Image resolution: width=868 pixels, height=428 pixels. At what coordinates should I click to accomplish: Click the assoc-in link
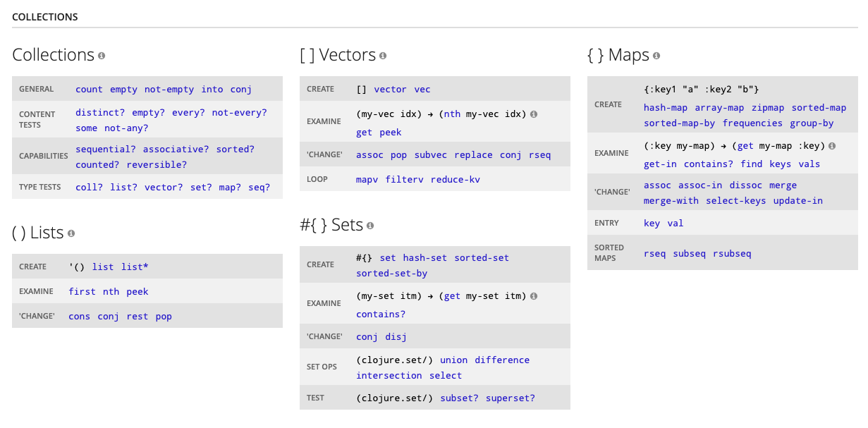[x=700, y=185]
